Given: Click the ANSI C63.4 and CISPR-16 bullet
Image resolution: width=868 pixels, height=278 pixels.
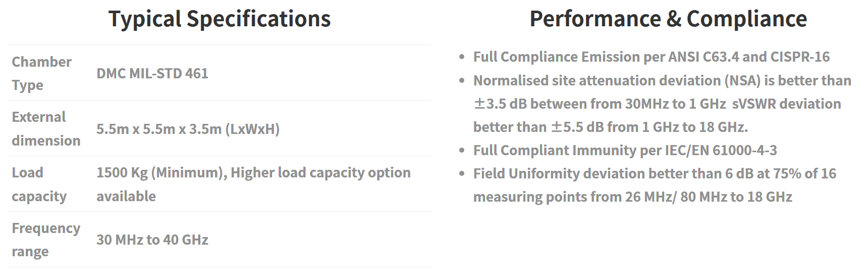Looking at the screenshot, I should pyautogui.click(x=651, y=57).
